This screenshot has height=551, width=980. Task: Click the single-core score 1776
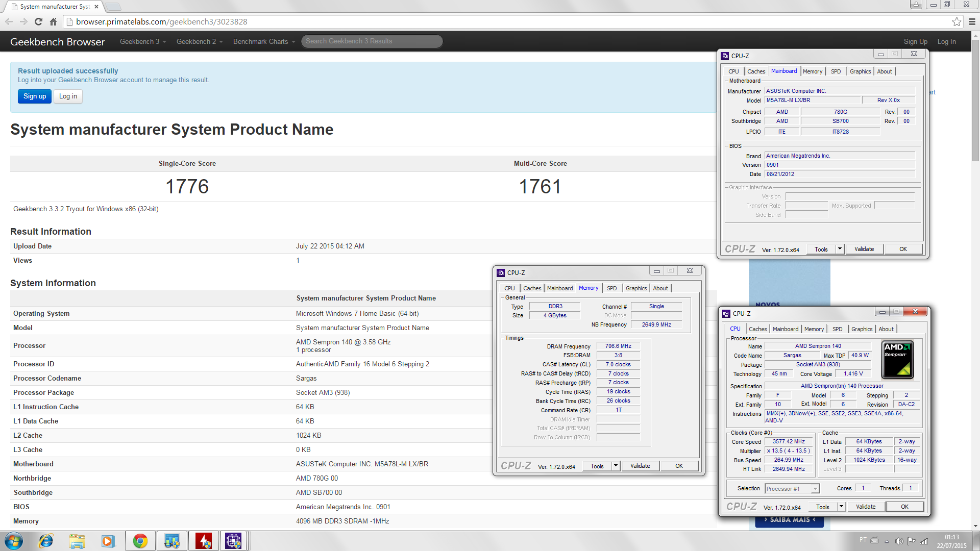(x=187, y=186)
